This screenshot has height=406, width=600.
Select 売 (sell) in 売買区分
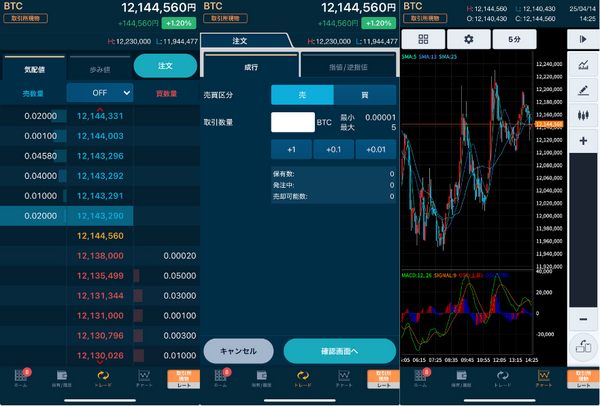tap(302, 93)
